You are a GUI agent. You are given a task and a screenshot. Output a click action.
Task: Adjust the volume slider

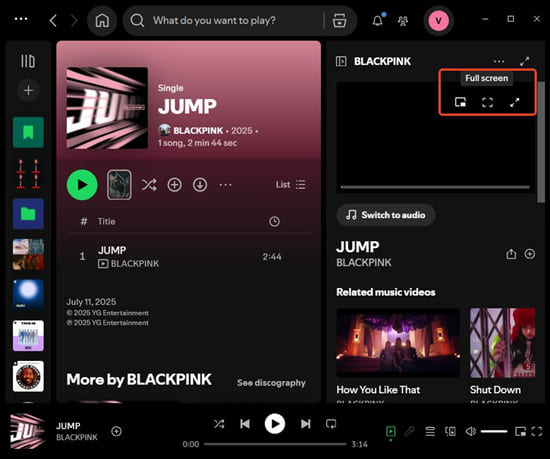pos(494,431)
